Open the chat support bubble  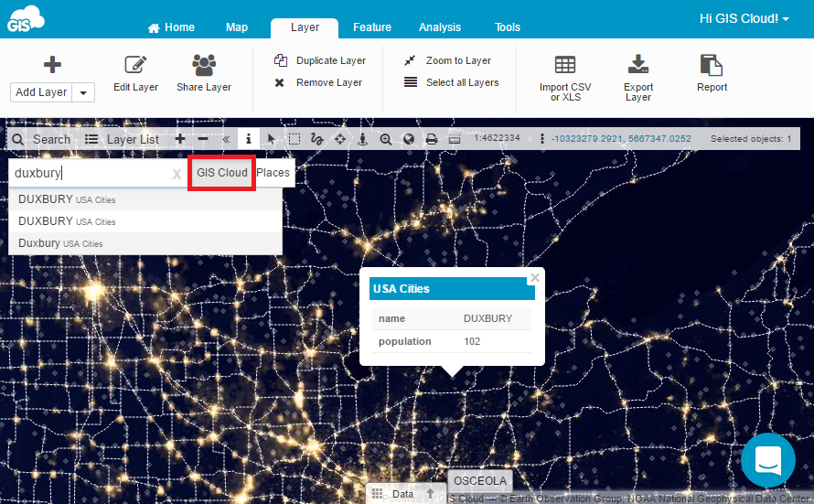click(767, 460)
